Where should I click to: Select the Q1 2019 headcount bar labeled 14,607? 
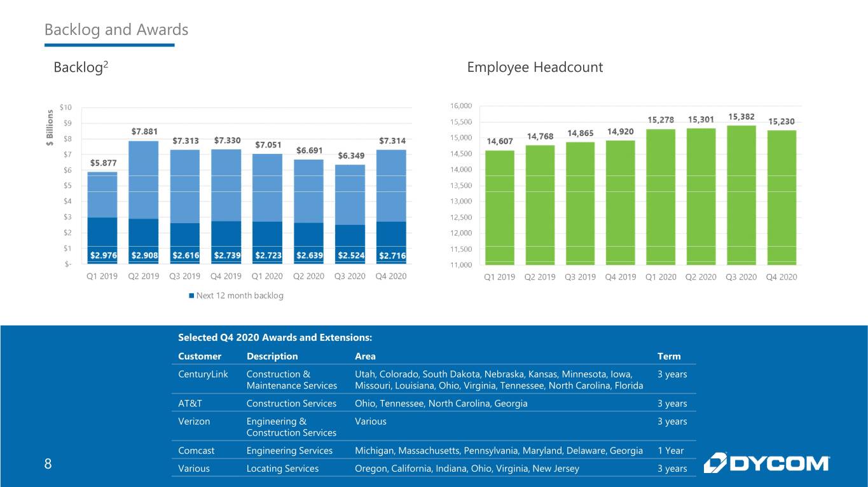(500, 207)
